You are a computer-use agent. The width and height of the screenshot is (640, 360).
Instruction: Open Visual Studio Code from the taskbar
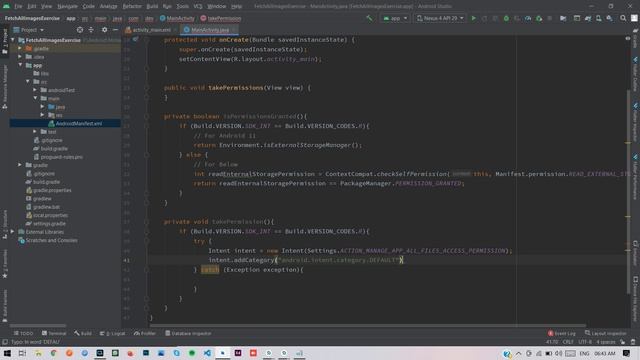[207, 353]
